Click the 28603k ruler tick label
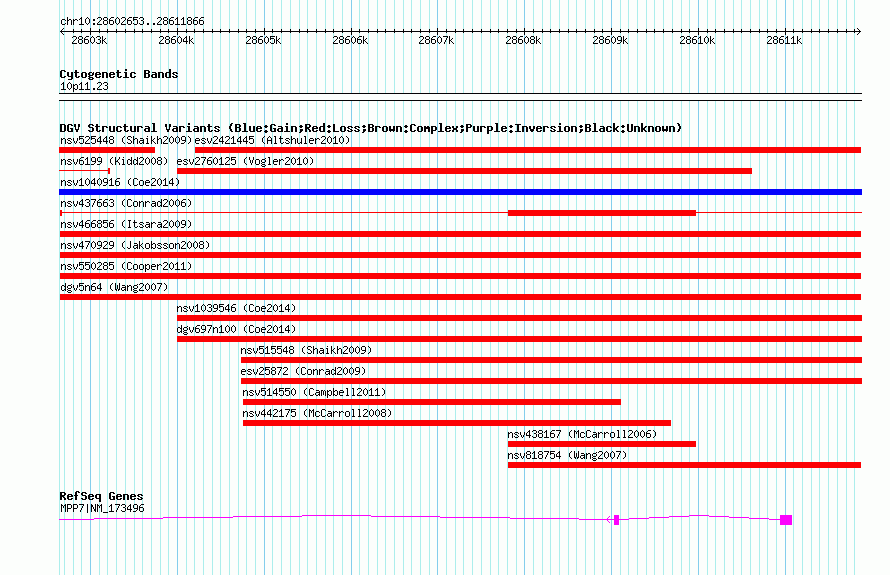890x575 pixels. pyautogui.click(x=89, y=41)
